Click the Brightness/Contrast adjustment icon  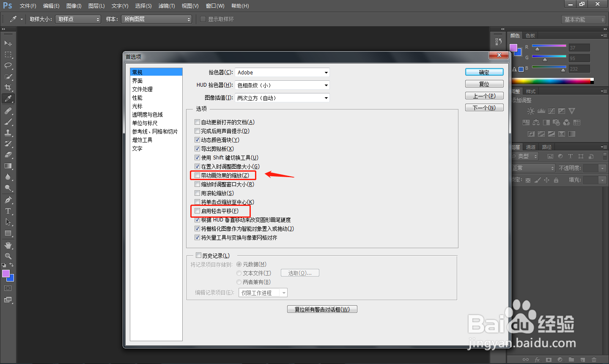click(531, 111)
